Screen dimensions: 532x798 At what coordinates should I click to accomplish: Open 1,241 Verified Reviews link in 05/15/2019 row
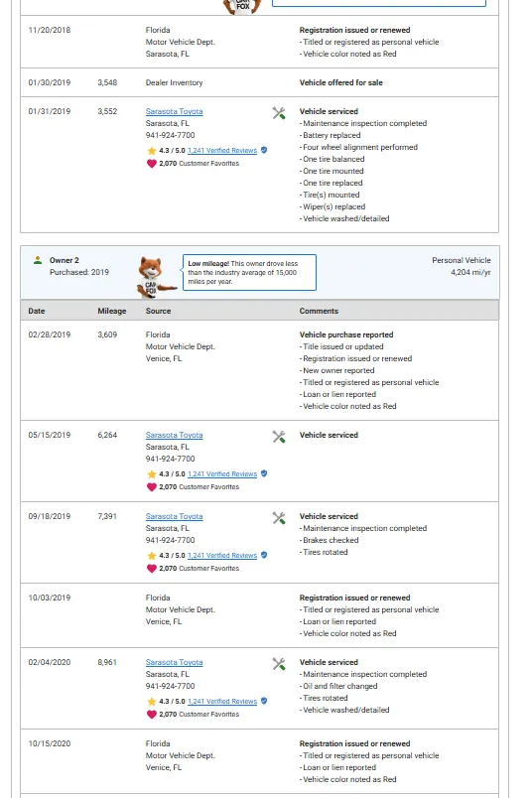(x=222, y=474)
